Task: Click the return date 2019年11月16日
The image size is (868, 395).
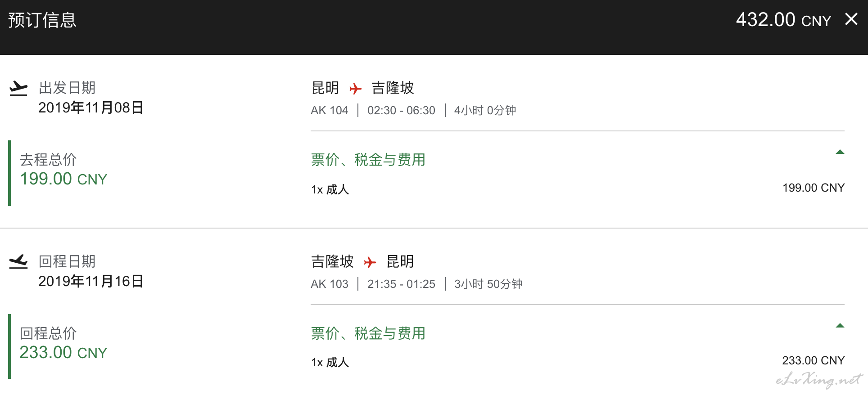Action: click(91, 281)
